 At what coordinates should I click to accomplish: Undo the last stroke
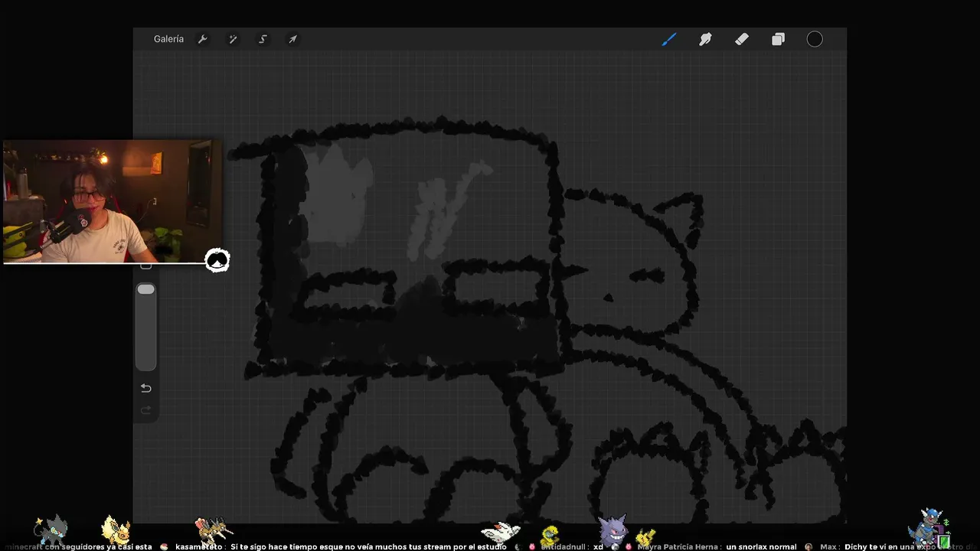pyautogui.click(x=145, y=388)
